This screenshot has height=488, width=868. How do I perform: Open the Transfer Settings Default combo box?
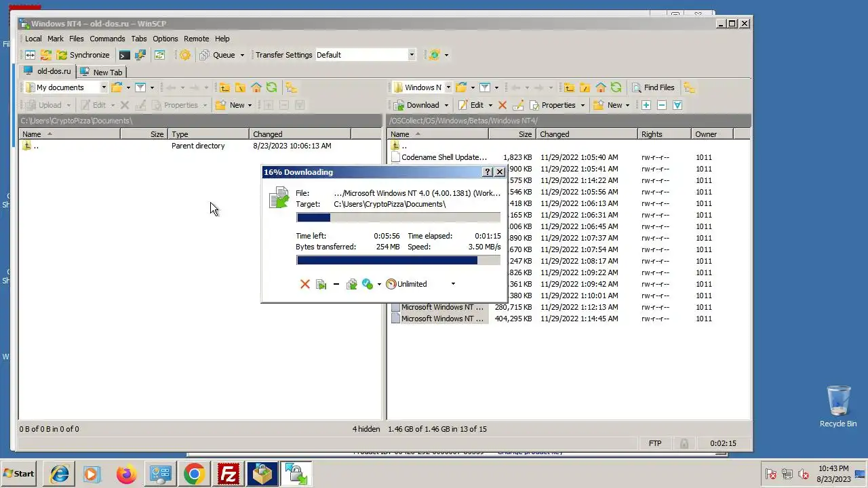(x=366, y=55)
